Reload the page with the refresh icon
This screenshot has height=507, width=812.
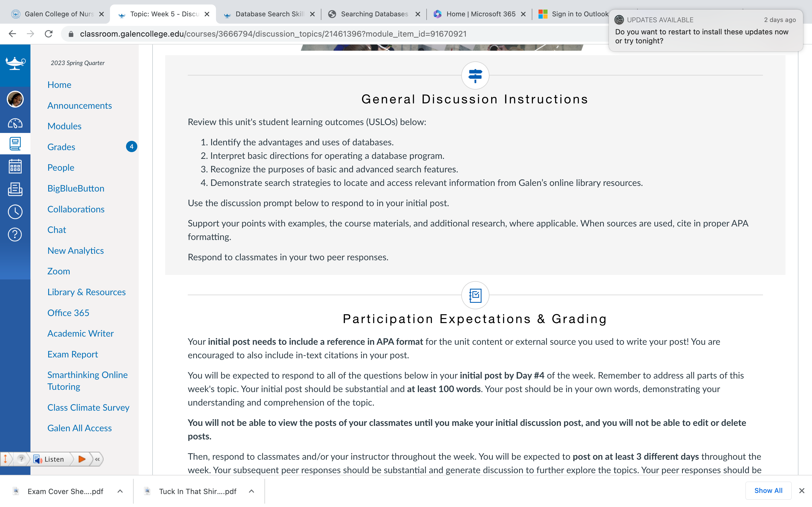(49, 34)
